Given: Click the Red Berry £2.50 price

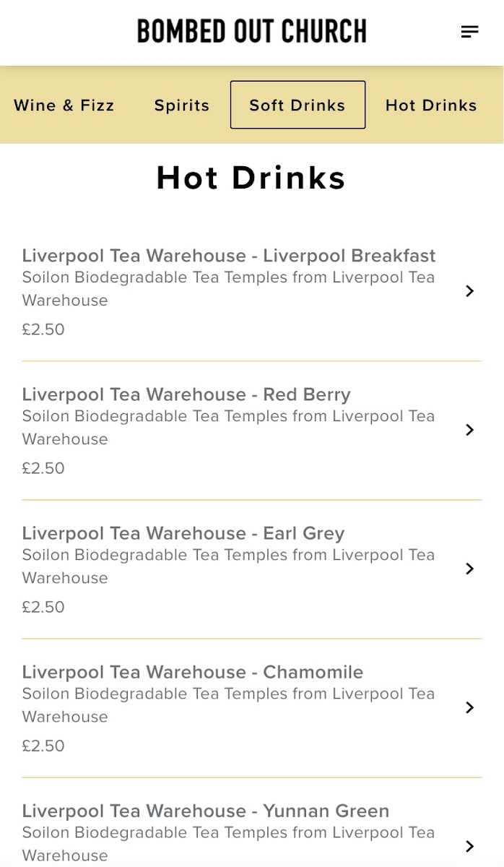Looking at the screenshot, I should [x=43, y=468].
